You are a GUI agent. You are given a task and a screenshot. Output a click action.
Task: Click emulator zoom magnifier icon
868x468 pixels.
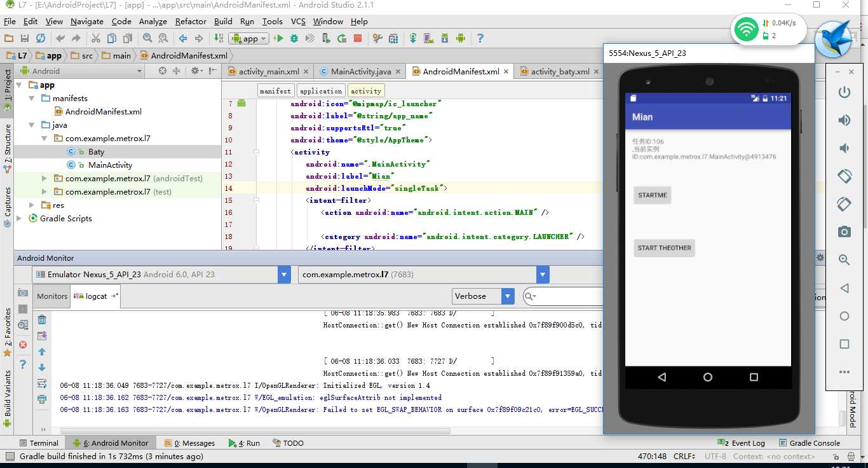click(844, 259)
